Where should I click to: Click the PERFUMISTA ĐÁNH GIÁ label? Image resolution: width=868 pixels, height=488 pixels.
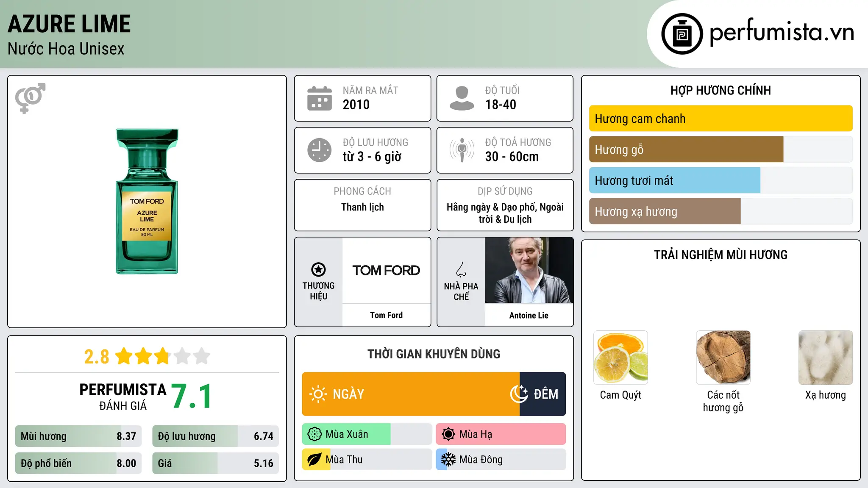pyautogui.click(x=123, y=396)
